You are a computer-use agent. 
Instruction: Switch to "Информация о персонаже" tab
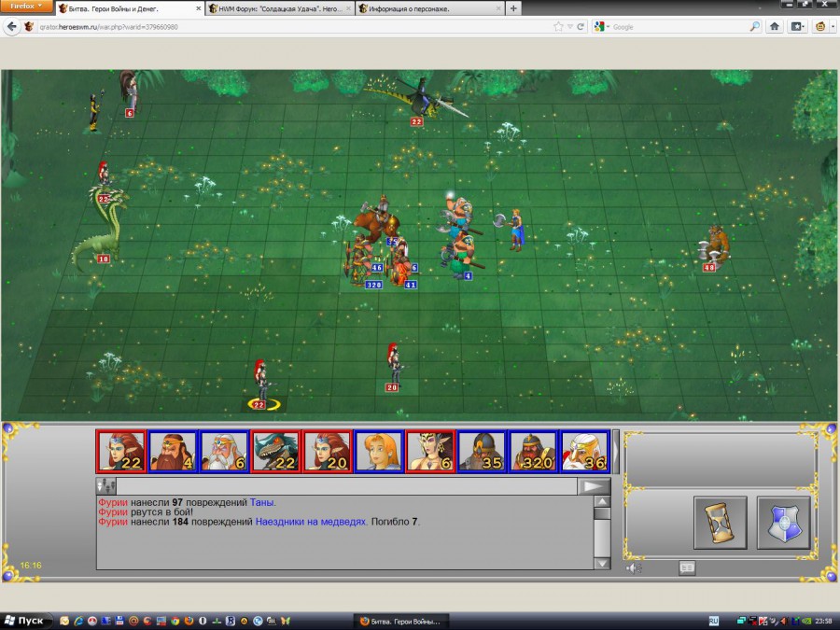429,8
